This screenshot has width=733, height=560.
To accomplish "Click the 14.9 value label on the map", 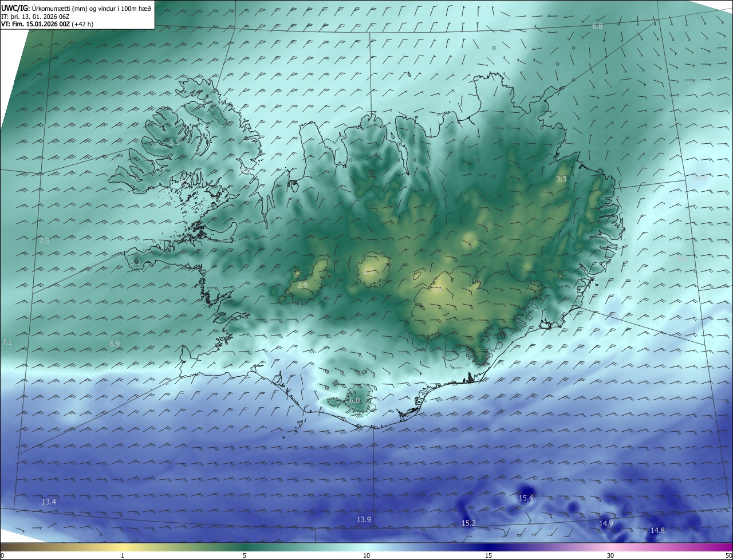I will point(606,524).
